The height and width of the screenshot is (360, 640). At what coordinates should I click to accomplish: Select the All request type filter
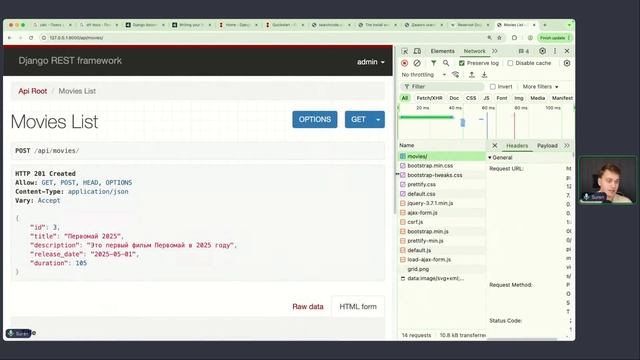(404, 98)
